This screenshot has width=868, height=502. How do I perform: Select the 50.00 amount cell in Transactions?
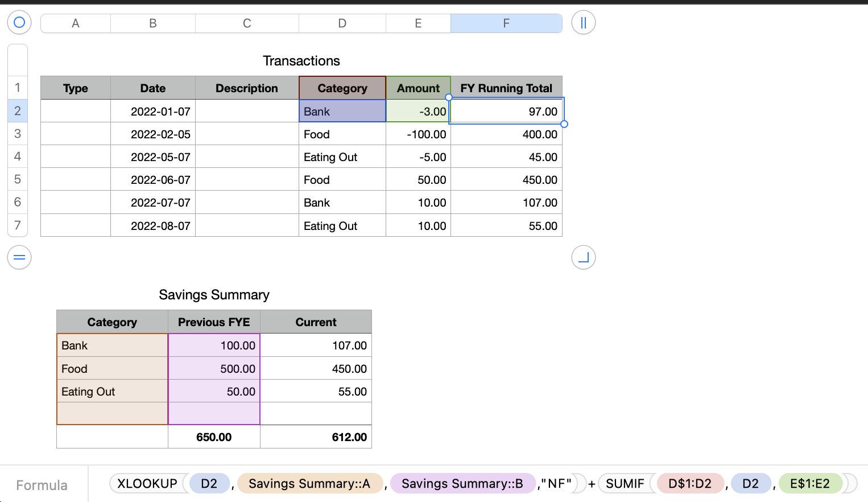point(418,179)
